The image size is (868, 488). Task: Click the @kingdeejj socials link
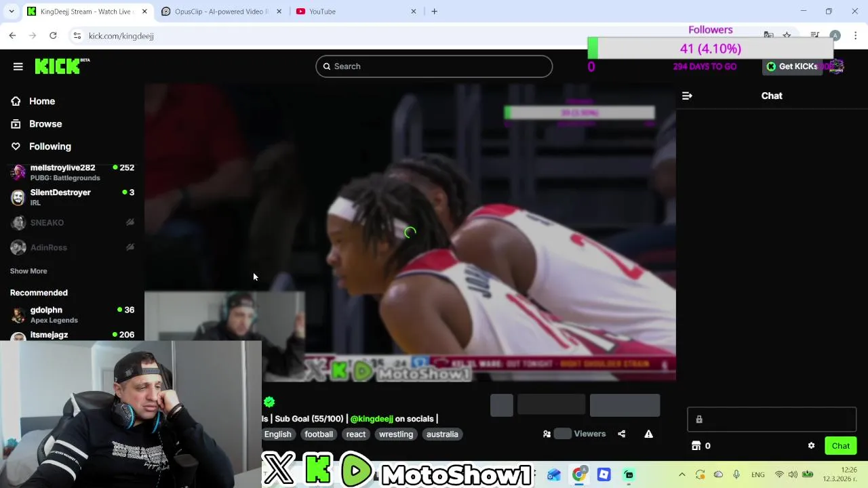pyautogui.click(x=372, y=419)
